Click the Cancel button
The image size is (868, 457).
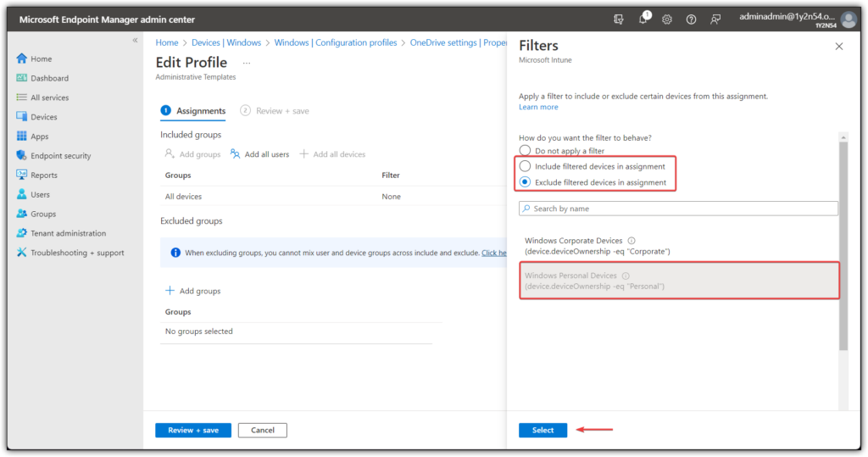263,430
